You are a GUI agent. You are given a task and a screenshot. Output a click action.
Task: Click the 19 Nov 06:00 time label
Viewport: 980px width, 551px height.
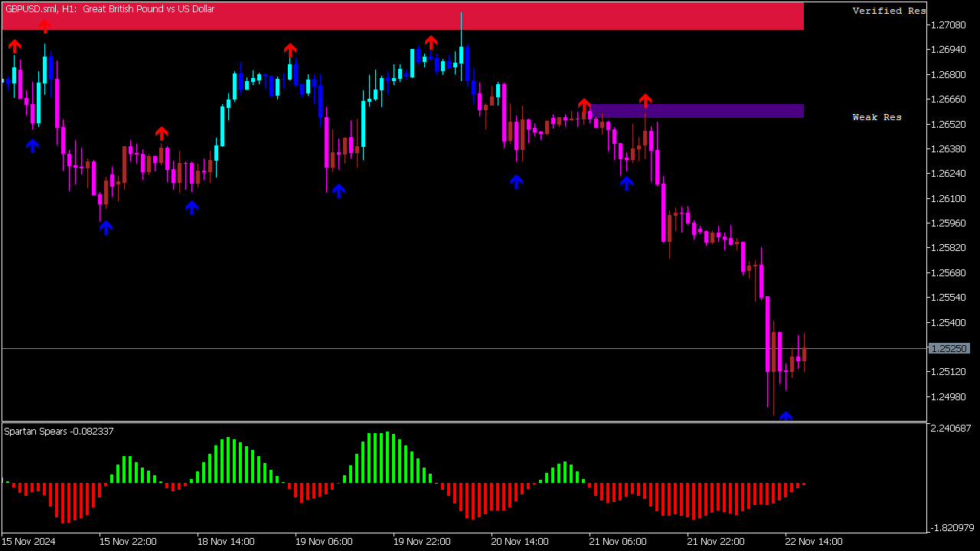[x=324, y=542]
